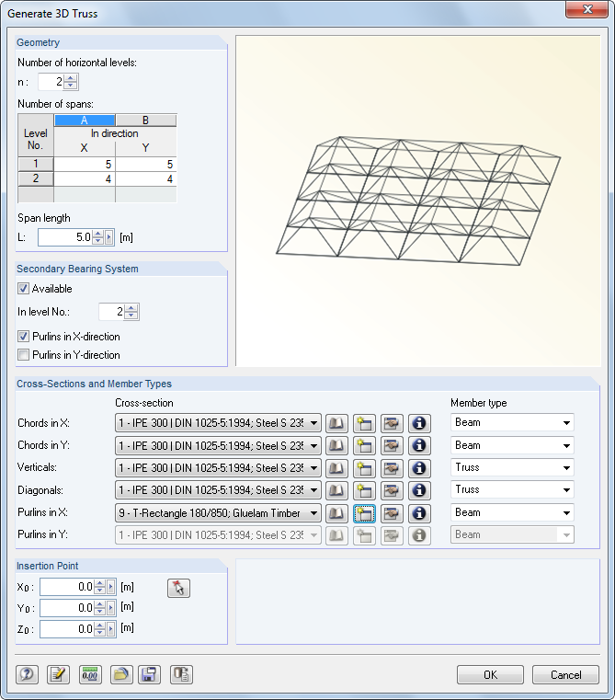Select Level No. 1 row header

pos(36,164)
